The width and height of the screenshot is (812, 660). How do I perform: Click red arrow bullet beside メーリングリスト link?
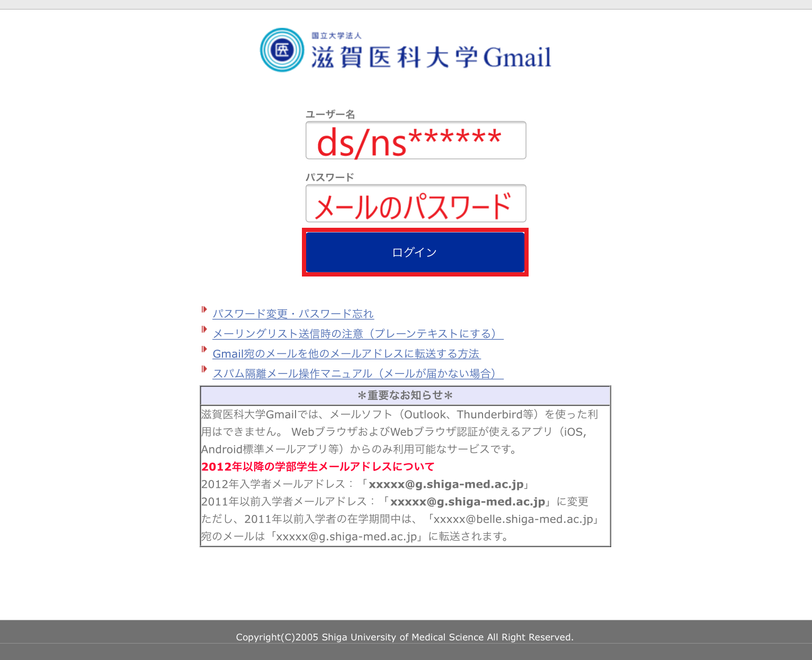[x=204, y=329]
